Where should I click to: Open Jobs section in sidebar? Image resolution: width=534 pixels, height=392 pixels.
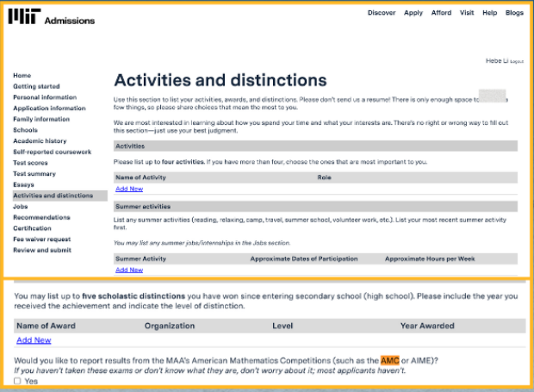tap(21, 207)
